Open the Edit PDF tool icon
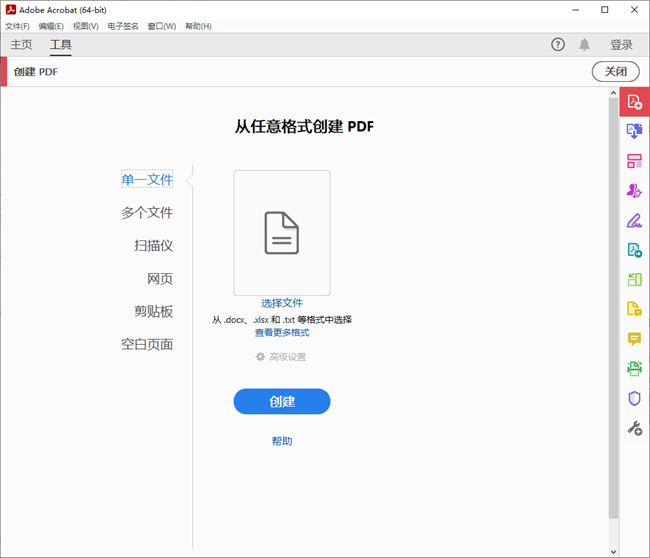The width and height of the screenshot is (650, 558). [634, 161]
